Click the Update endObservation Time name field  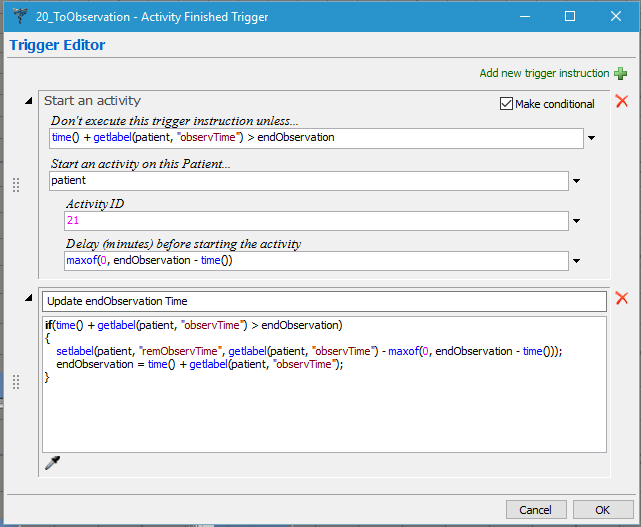click(324, 301)
